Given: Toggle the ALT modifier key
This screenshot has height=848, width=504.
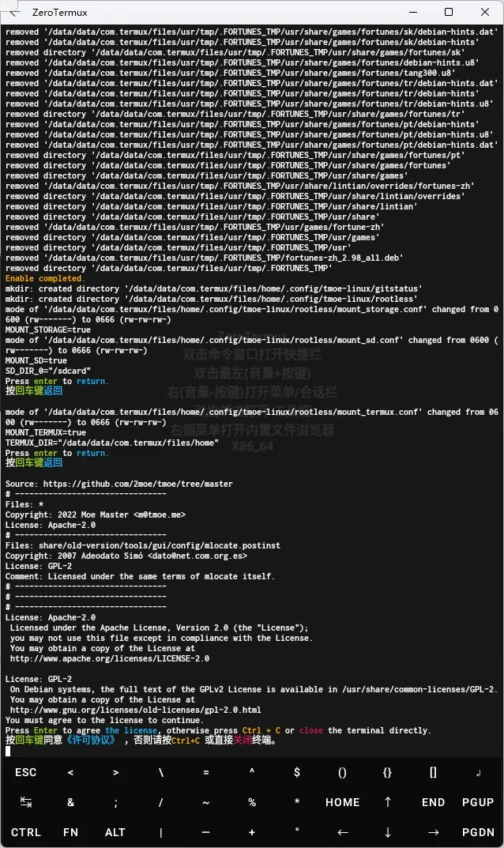Looking at the screenshot, I should tap(115, 832).
